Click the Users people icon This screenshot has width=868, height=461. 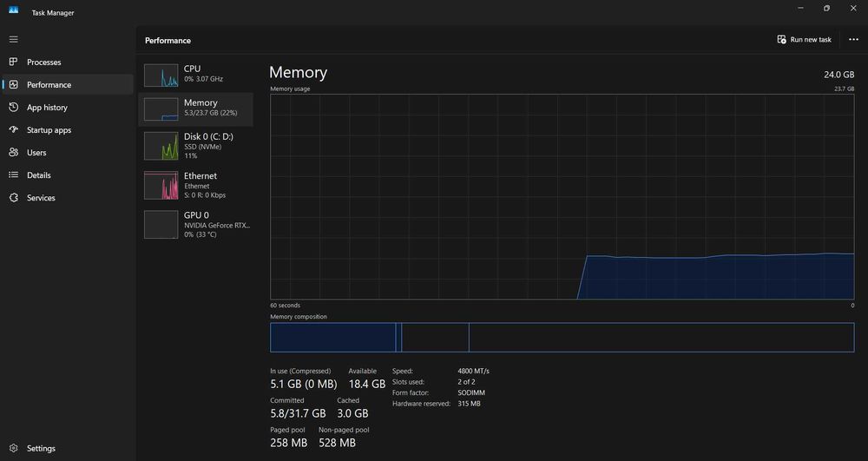point(13,152)
